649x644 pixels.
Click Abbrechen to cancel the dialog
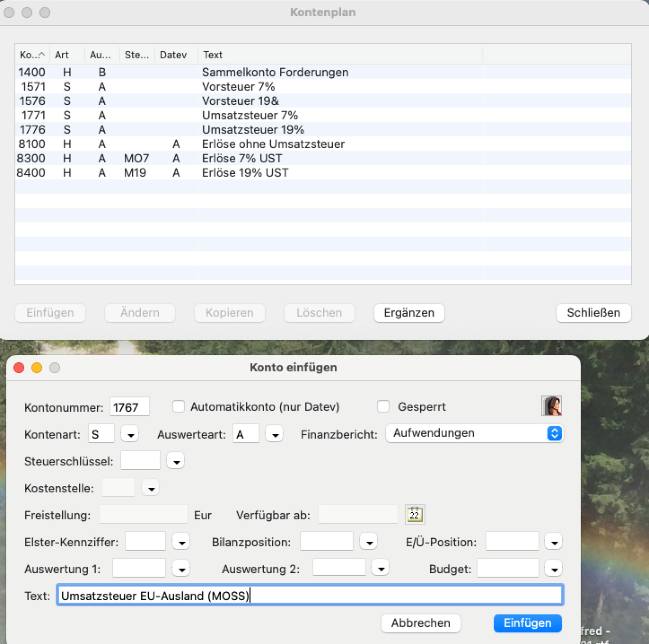point(420,623)
